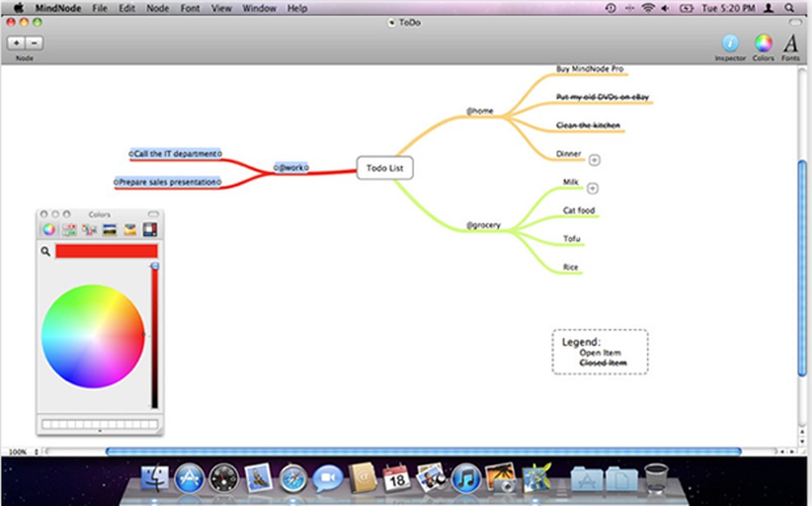Switch to the color sliders picker
Screen dimensions: 812x506
(x=68, y=229)
